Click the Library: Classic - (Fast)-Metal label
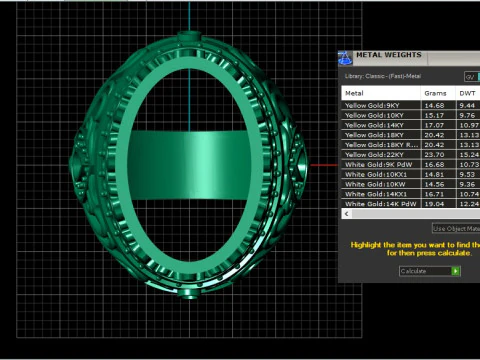This screenshot has height=360, width=480. 383,76
